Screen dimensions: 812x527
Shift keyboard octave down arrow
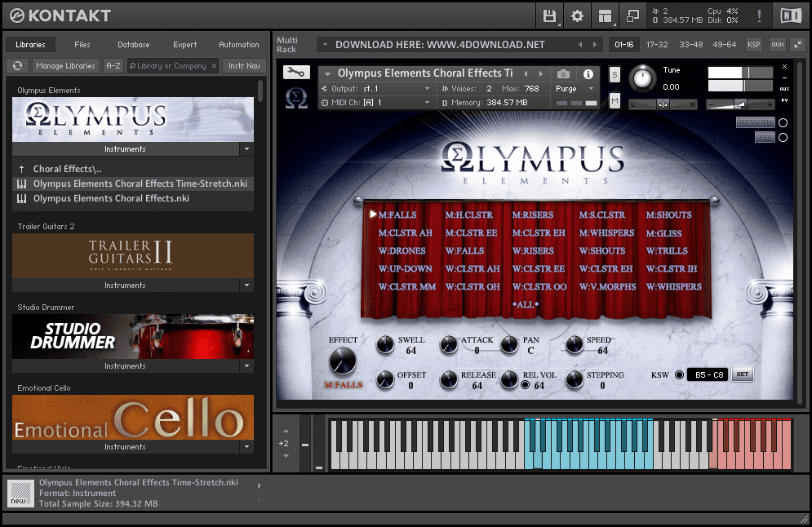pos(286,456)
